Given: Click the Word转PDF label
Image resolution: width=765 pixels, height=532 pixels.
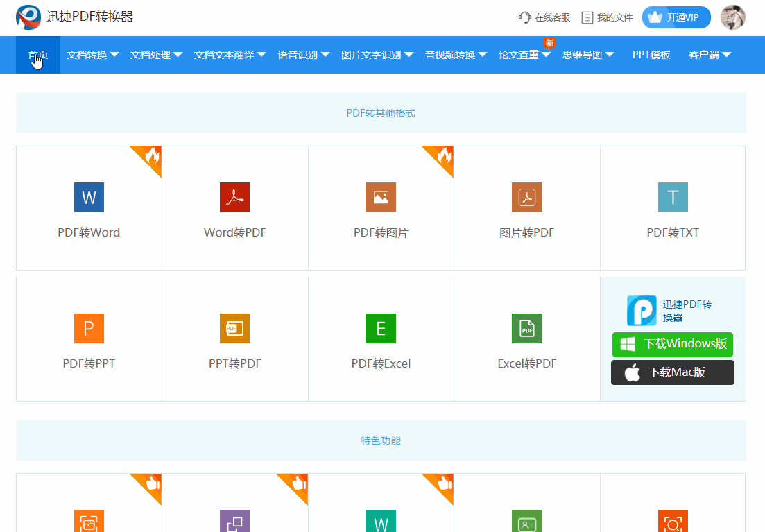Looking at the screenshot, I should 235,233.
